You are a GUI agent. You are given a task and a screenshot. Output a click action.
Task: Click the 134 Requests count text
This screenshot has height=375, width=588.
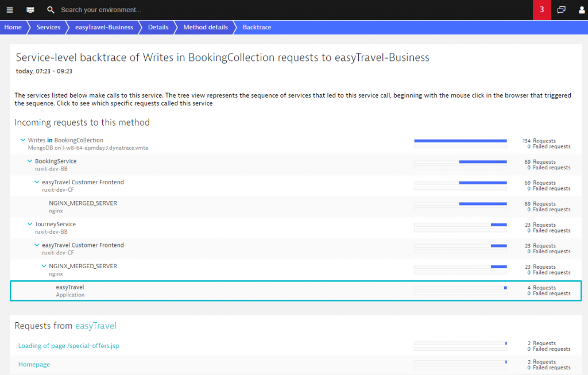point(539,141)
